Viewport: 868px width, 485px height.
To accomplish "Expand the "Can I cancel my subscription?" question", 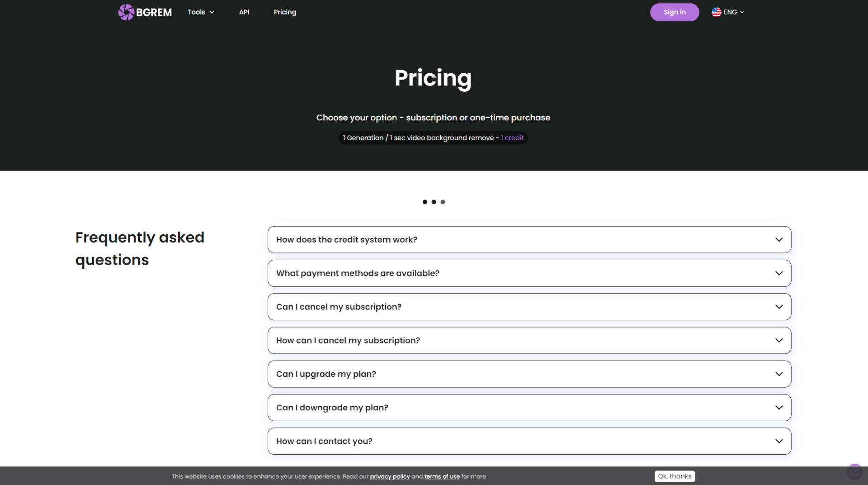I will (529, 307).
